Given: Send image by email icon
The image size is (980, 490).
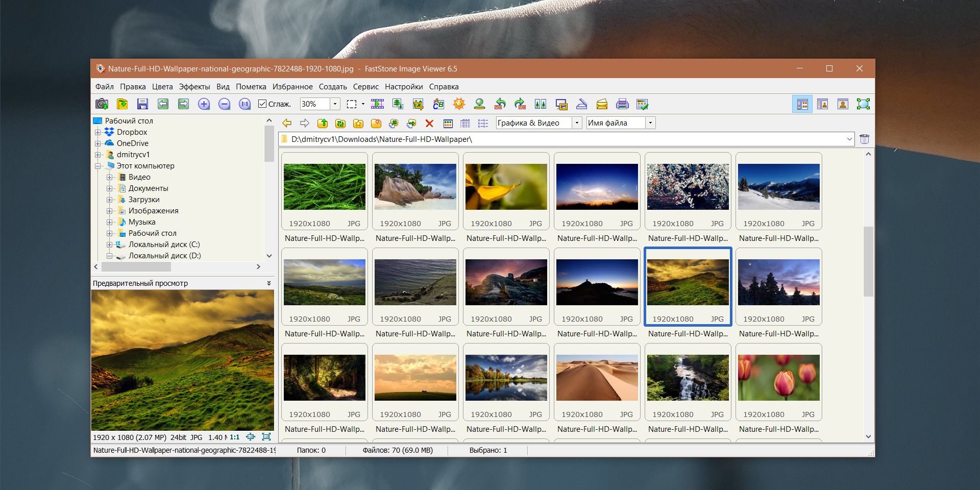Looking at the screenshot, I should pyautogui.click(x=602, y=104).
